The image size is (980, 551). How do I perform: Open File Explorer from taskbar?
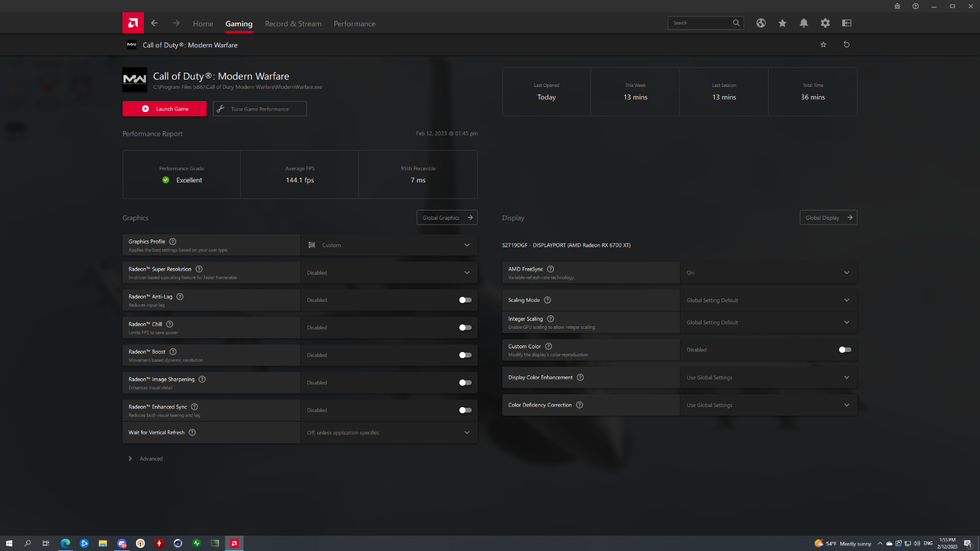pyautogui.click(x=103, y=543)
